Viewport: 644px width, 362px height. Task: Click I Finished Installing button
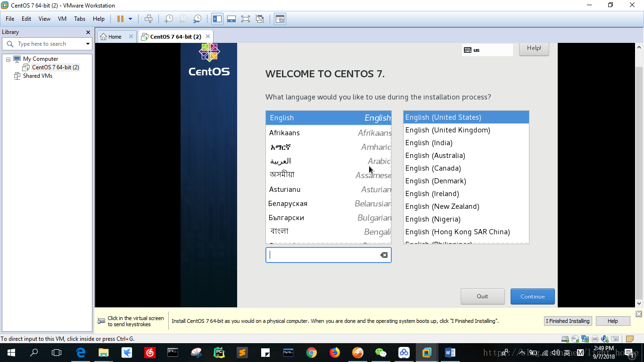coord(568,321)
